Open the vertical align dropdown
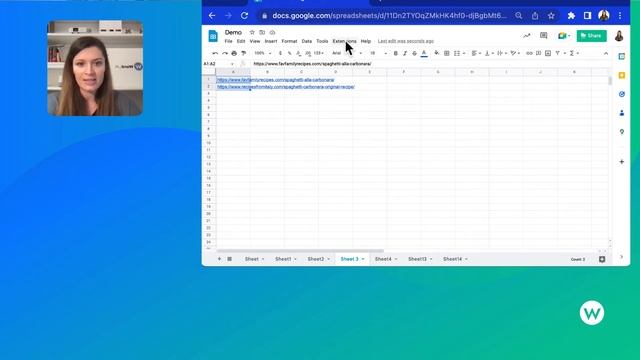Image resolution: width=640 pixels, height=360 pixels. click(489, 53)
